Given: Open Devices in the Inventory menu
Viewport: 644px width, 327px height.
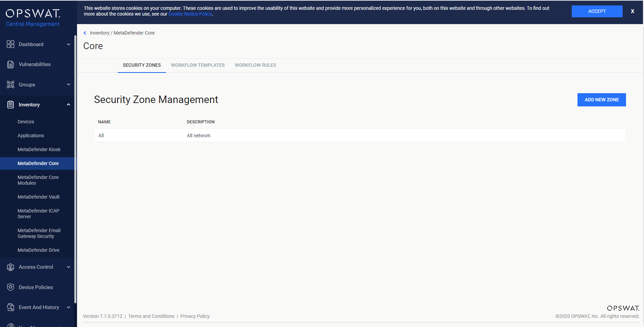Looking at the screenshot, I should (26, 122).
